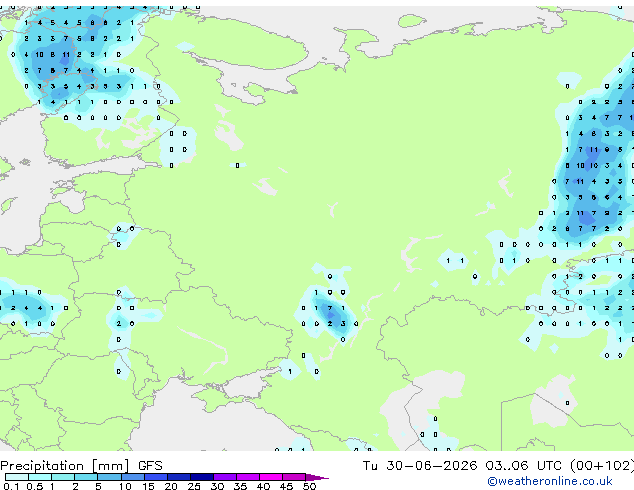The image size is (634, 490).
Task: Click the "Precipitation [mm]" title text
Action: [65, 466]
